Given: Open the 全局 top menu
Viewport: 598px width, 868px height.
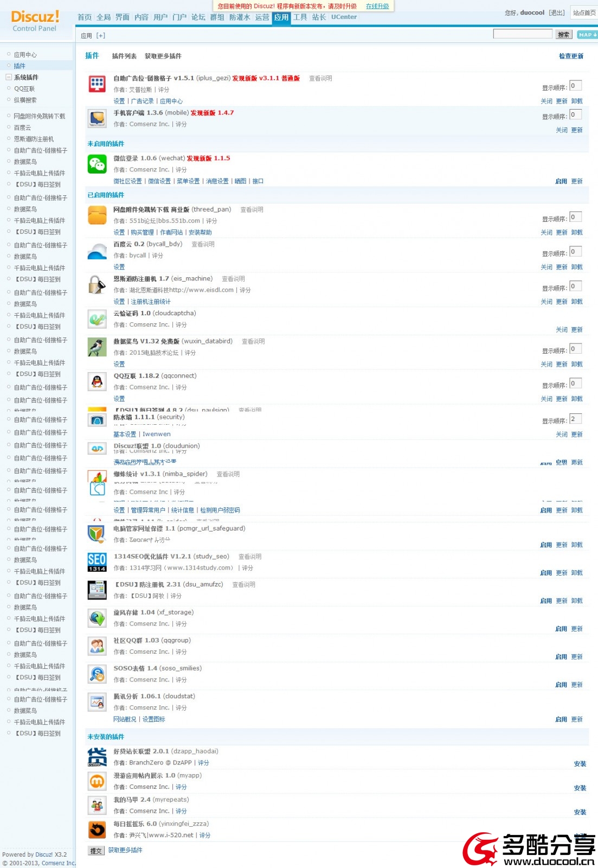Looking at the screenshot, I should 104,17.
